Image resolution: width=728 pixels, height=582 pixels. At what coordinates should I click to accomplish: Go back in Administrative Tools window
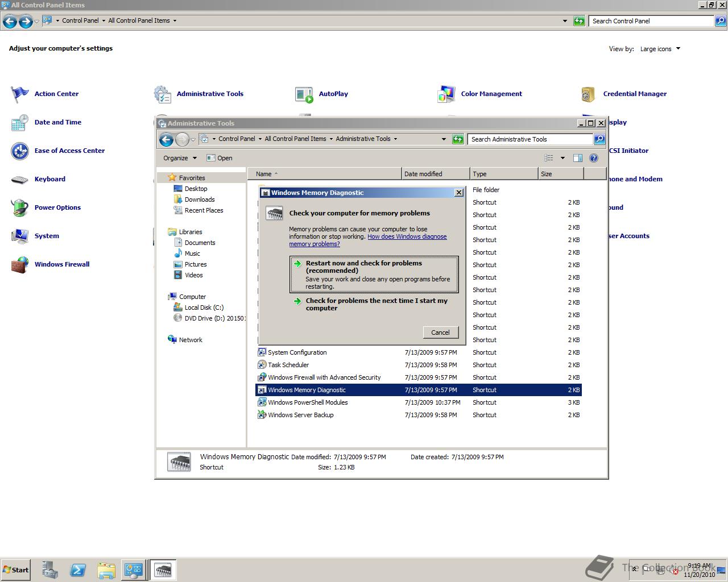166,139
